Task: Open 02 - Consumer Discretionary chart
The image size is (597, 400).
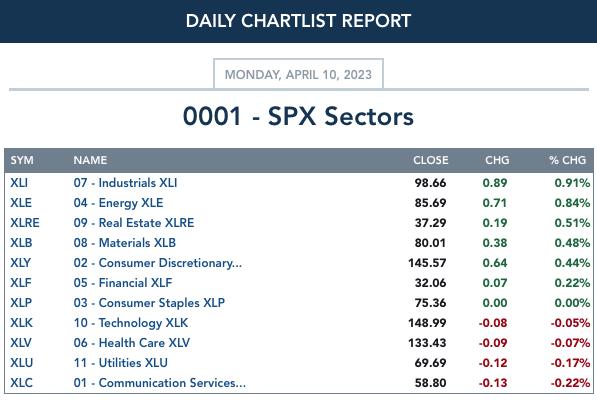Action: tap(158, 263)
